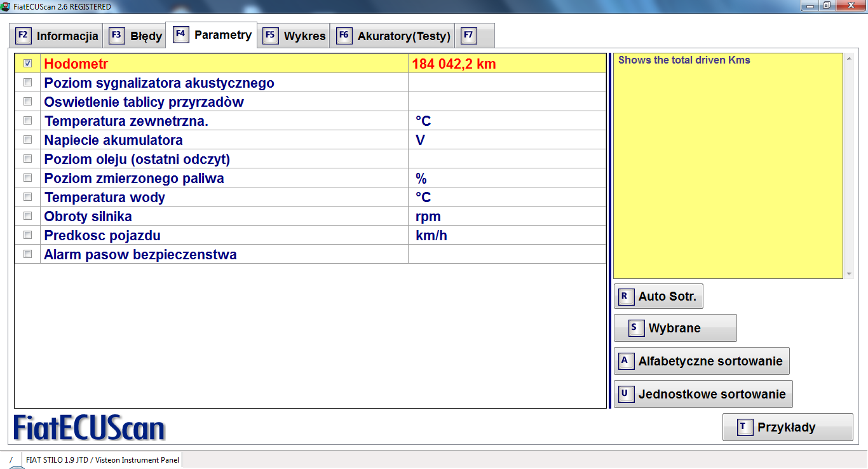Image resolution: width=868 pixels, height=469 pixels.
Task: Click the Przykłady button
Action: click(788, 427)
